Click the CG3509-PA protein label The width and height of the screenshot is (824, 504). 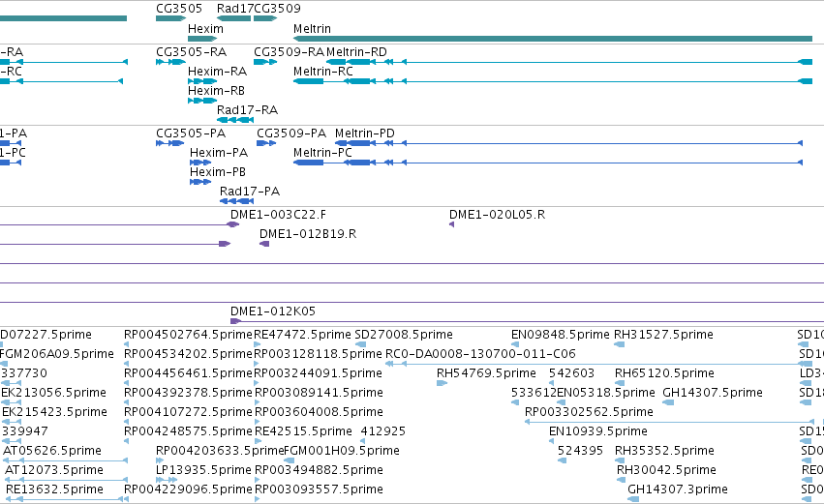pos(291,133)
